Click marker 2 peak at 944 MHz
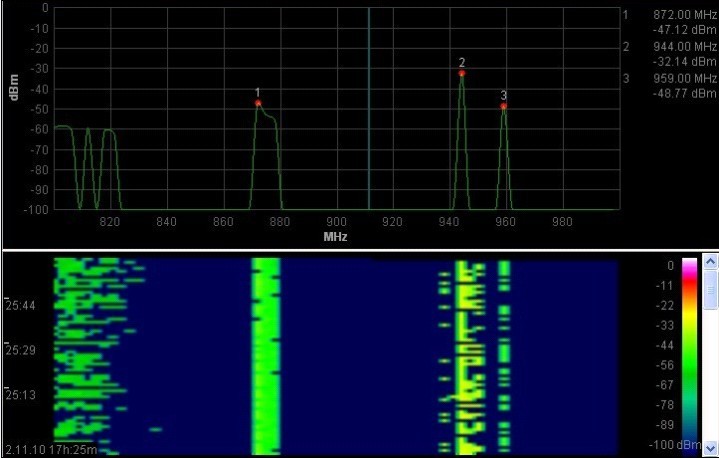Viewport: 719px width, 458px height. click(462, 73)
